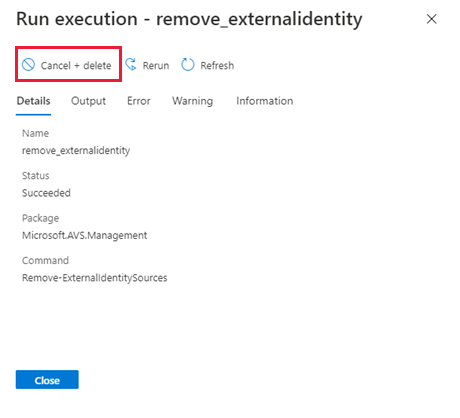
Task: Click the Cancel + delete prohibition icon
Action: [x=28, y=65]
